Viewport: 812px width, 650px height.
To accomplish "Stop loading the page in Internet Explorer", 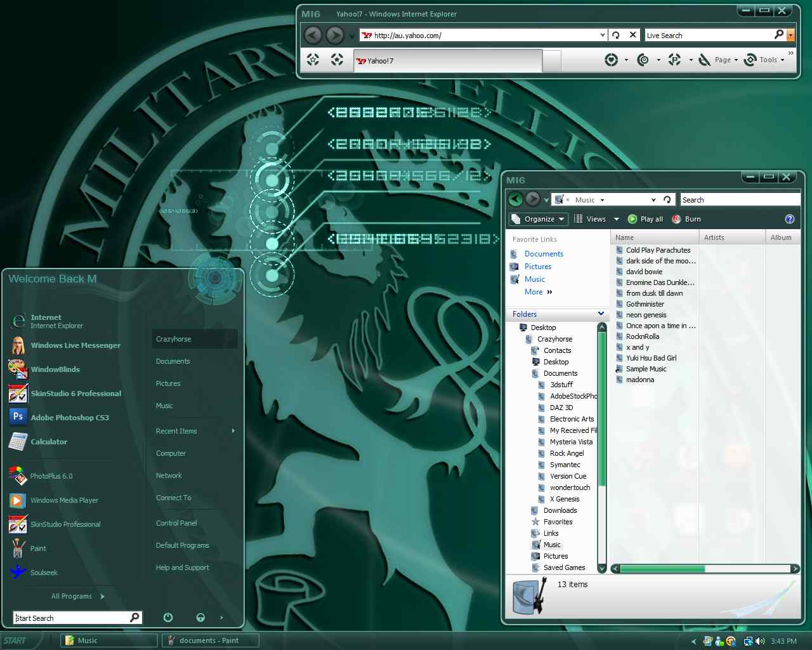I will (632, 35).
